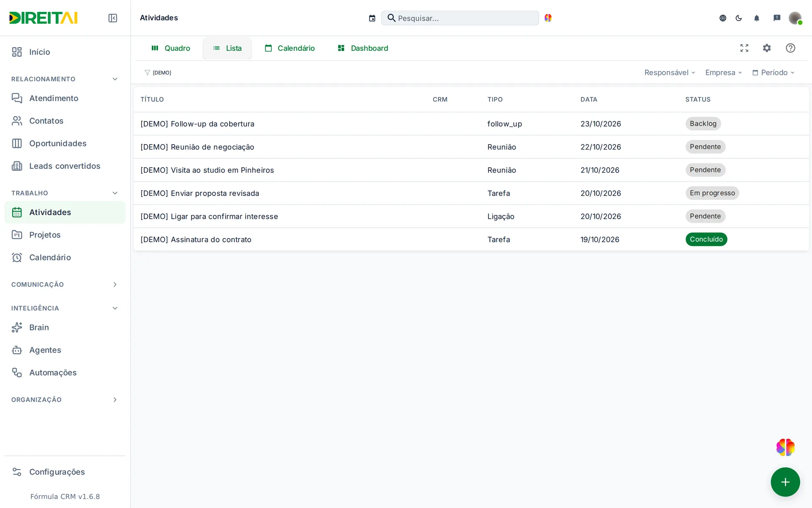Switch to the Dashboard tab
The height and width of the screenshot is (508, 812).
click(363, 48)
